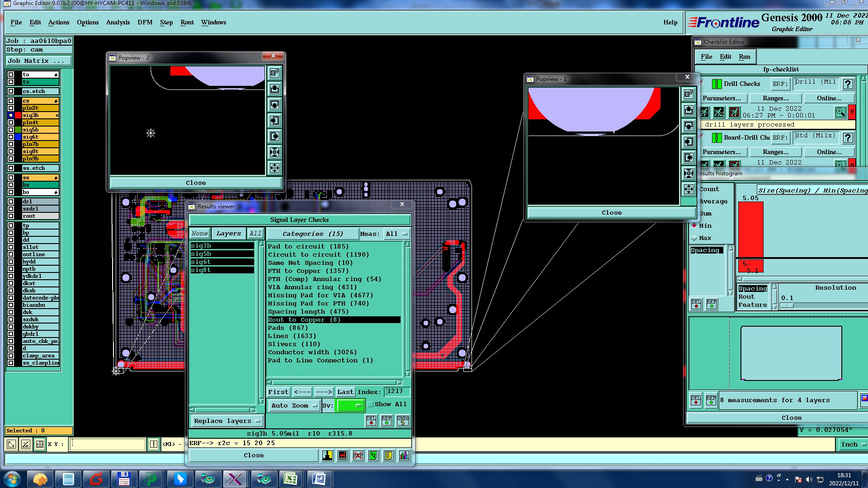Click the yellow report notes icon

388,455
